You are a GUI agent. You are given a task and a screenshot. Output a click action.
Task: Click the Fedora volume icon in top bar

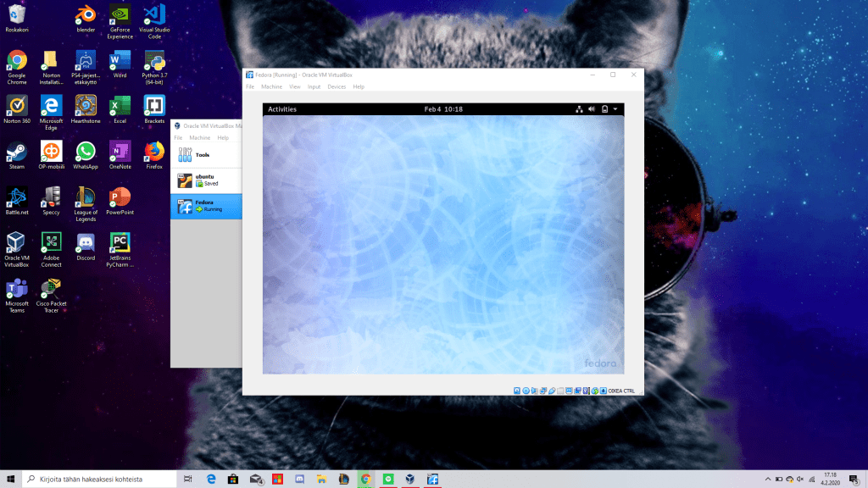pyautogui.click(x=592, y=109)
